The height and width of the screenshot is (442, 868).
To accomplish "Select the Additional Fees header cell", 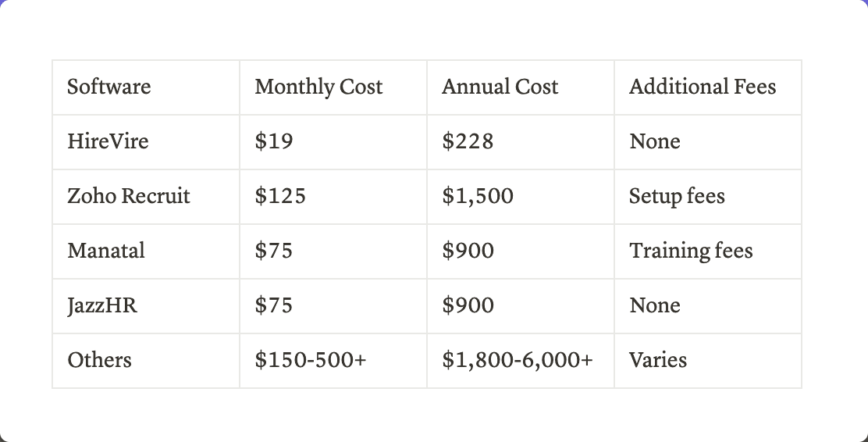I will click(x=703, y=87).
